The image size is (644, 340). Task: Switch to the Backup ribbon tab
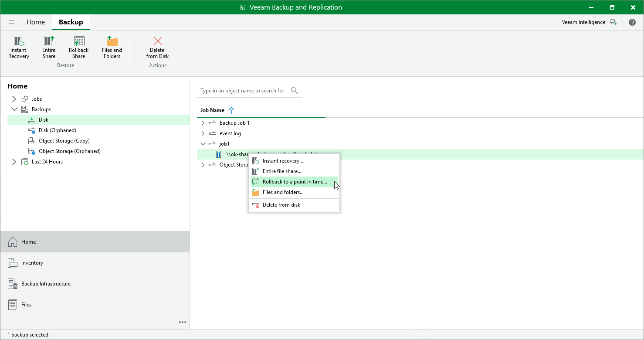pos(71,22)
